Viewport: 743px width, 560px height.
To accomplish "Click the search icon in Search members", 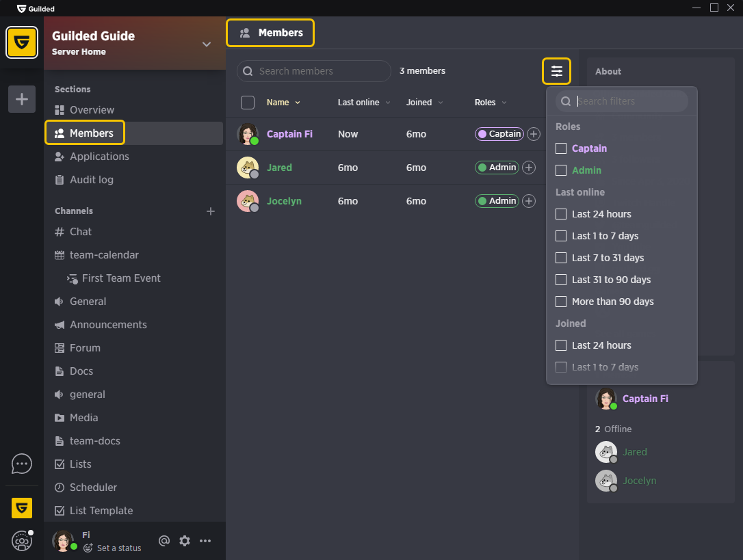I will click(248, 71).
